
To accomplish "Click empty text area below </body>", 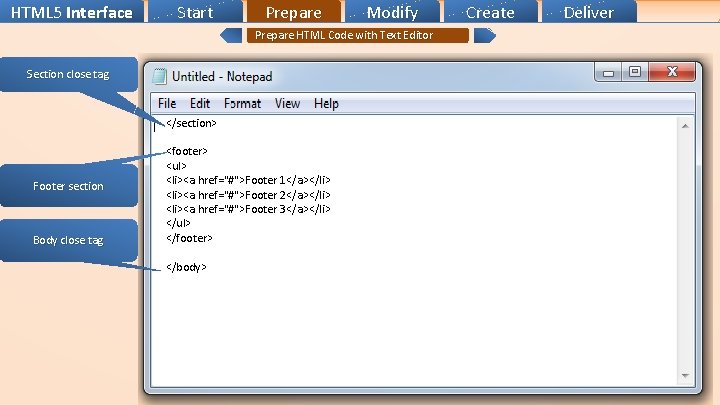I will click(x=413, y=331).
